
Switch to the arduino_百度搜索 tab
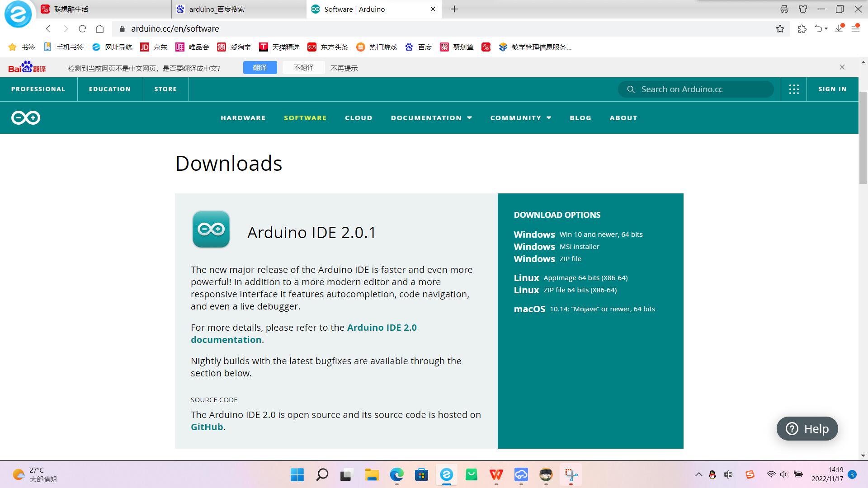pos(217,9)
